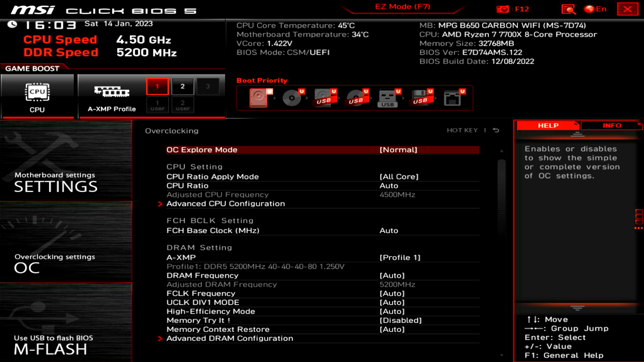Open OC Explore Mode Normal dropdown
Viewport: 644px width, 362px height.
coord(398,150)
